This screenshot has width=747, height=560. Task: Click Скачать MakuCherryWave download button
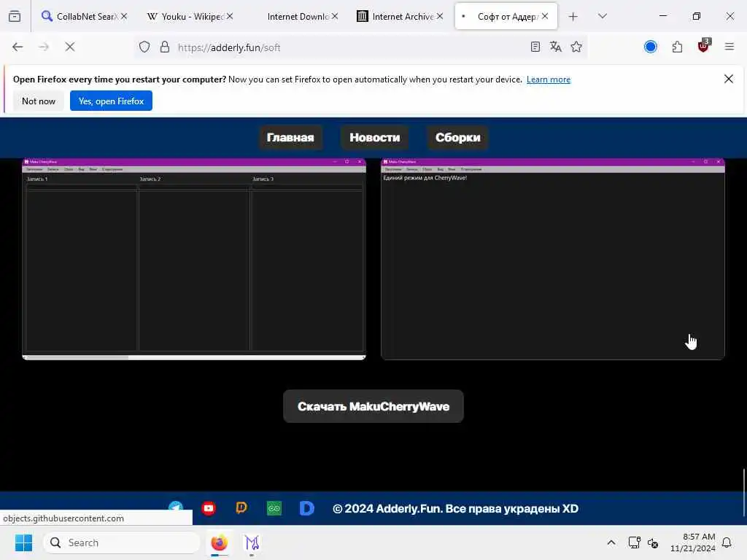coord(373,406)
